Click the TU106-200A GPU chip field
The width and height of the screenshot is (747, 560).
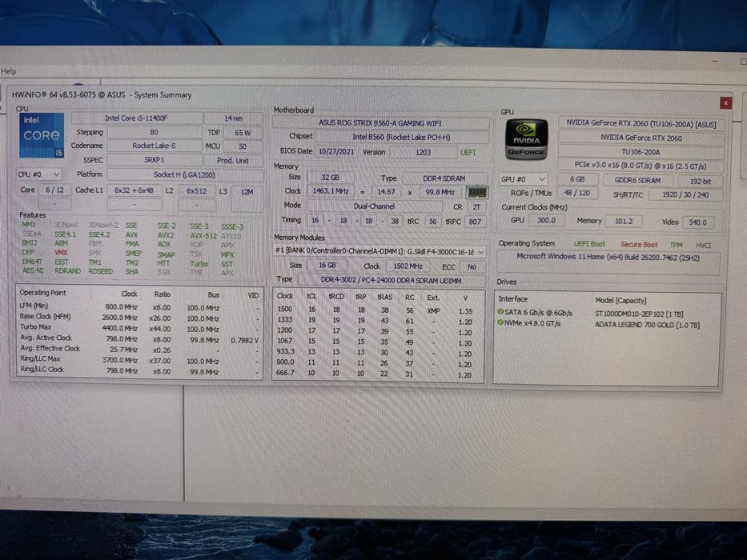[641, 152]
